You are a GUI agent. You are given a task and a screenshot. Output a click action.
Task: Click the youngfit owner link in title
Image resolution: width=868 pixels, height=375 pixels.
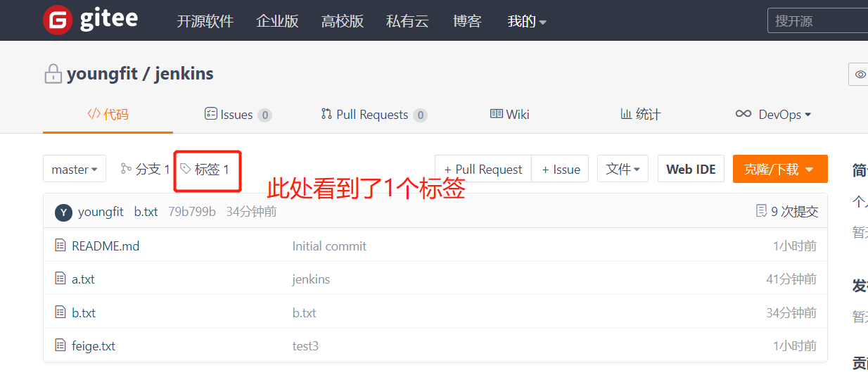click(x=102, y=74)
